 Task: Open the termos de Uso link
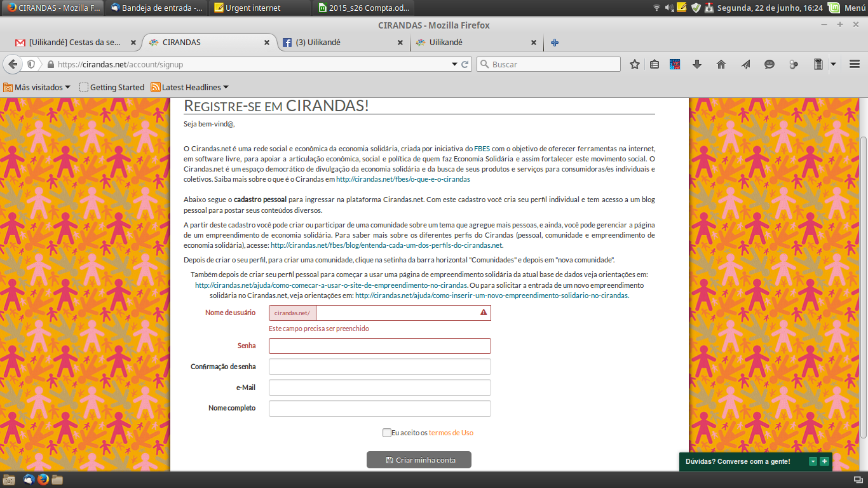pyautogui.click(x=451, y=433)
